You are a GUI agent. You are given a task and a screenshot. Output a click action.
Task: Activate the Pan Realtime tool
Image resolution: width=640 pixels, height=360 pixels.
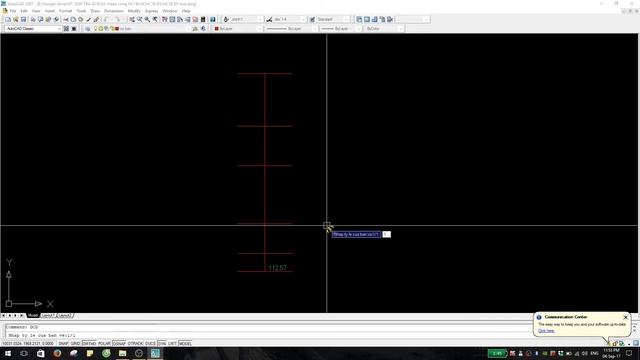[x=131, y=19]
